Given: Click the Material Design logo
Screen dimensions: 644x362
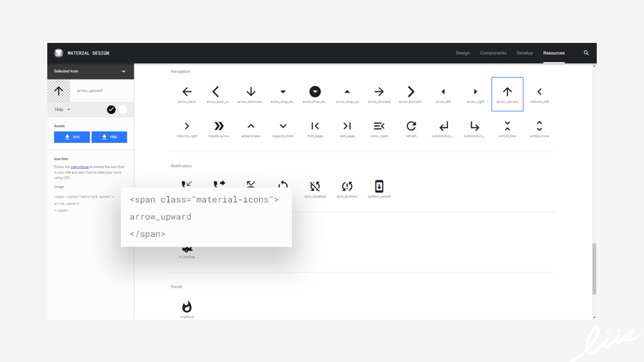Looking at the screenshot, I should coord(59,53).
